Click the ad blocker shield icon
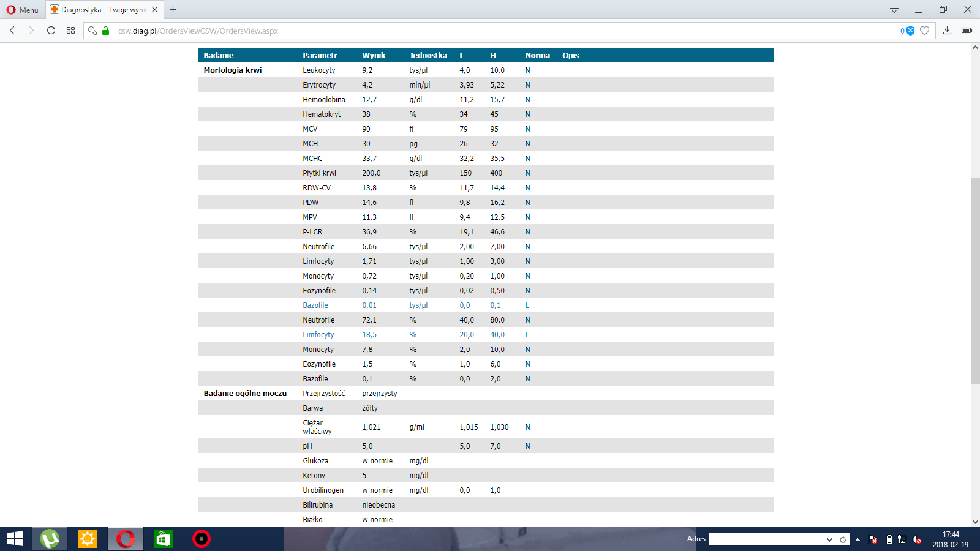 click(x=910, y=31)
